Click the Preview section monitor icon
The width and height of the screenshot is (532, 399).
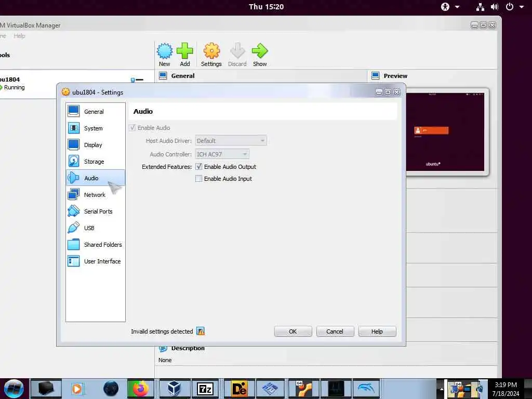pyautogui.click(x=375, y=76)
